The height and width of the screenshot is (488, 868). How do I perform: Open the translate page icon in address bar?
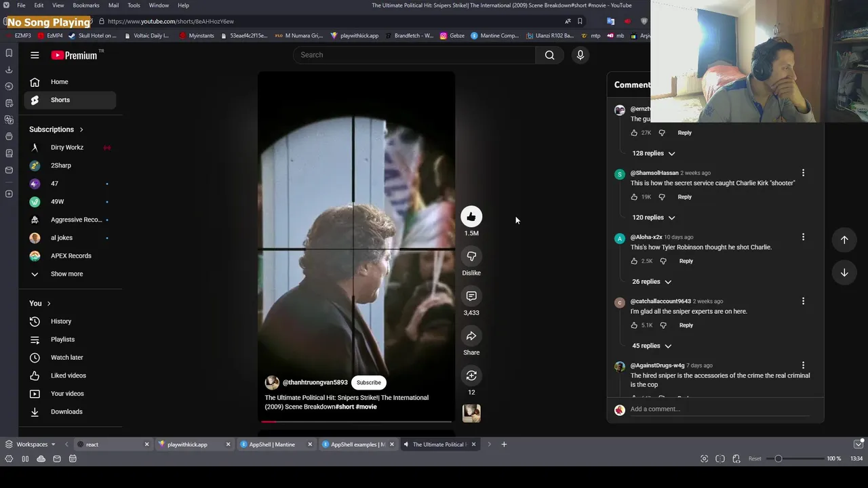tap(568, 21)
